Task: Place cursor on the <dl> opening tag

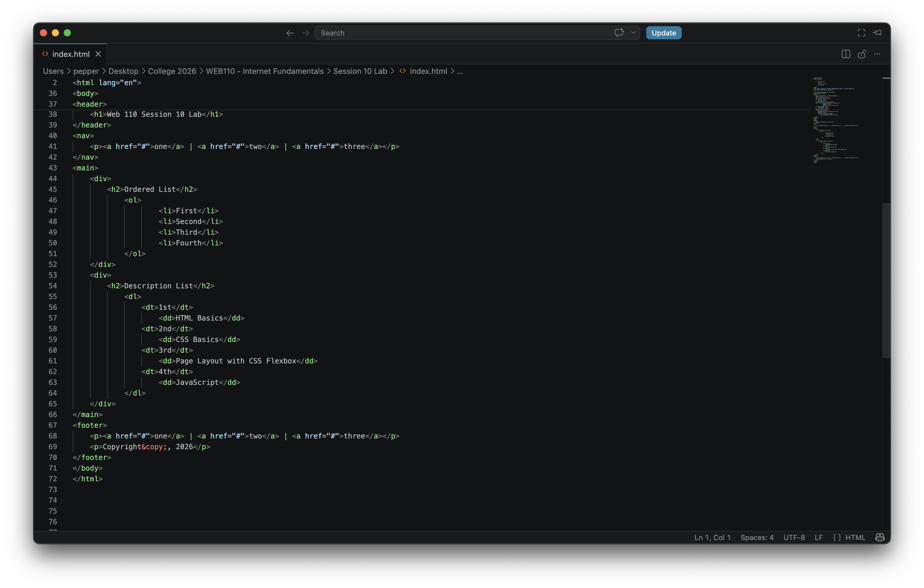Action: pos(132,296)
